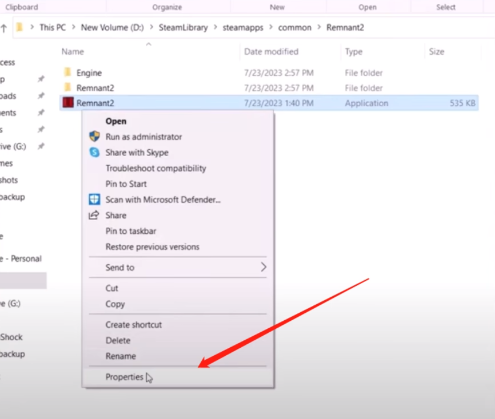Click the pin icon beside 'ive (G:)' sidebar item
This screenshot has height=419, width=495.
point(41,146)
